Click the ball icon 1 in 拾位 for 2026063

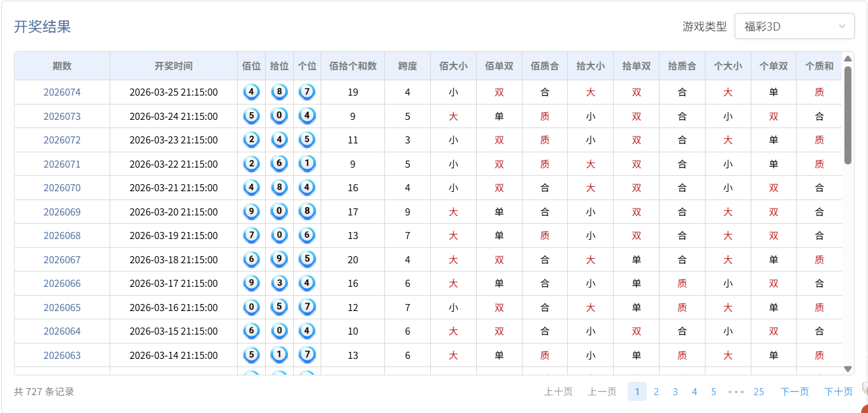click(x=278, y=355)
